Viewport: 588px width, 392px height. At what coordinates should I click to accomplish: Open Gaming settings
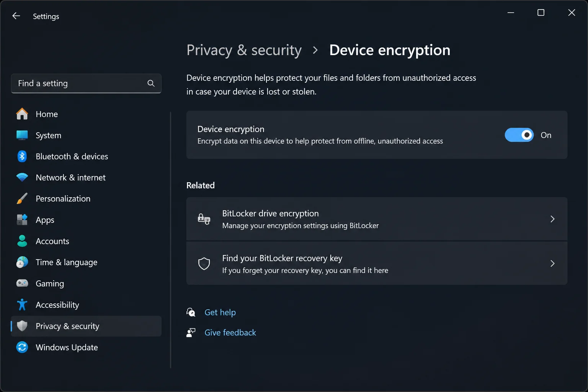(x=86, y=283)
